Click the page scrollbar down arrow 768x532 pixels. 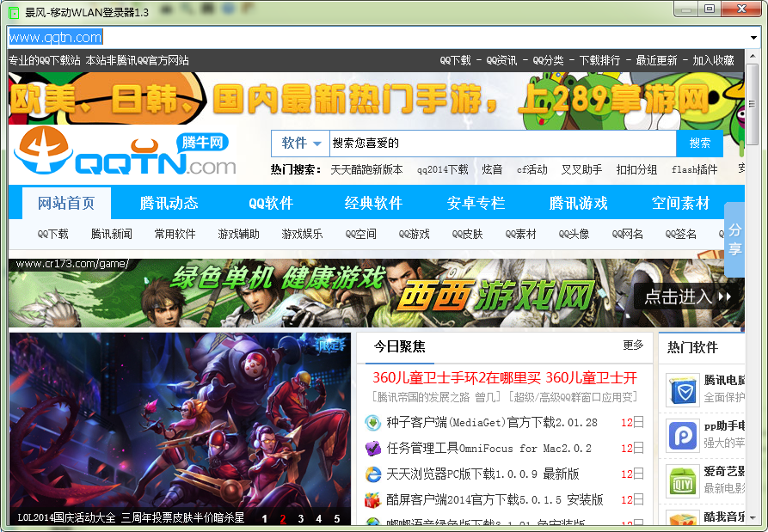pyautogui.click(x=753, y=517)
